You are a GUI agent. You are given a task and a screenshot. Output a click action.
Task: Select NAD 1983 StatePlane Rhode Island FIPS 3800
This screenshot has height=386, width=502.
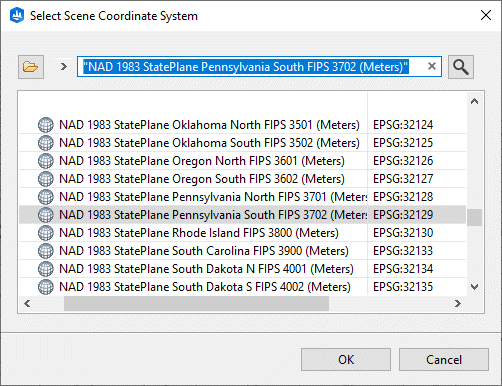[199, 233]
